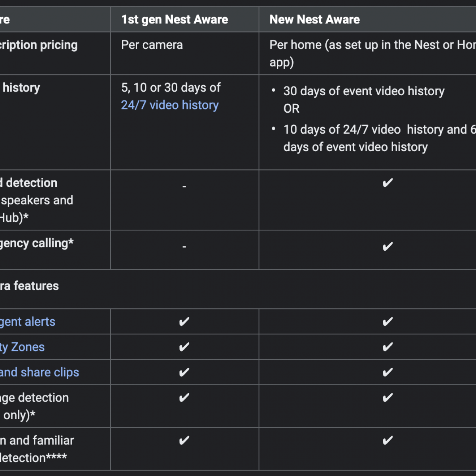Click New Nest Aware checkmark for familiar detection
This screenshot has width=476, height=476.
pyautogui.click(x=388, y=441)
